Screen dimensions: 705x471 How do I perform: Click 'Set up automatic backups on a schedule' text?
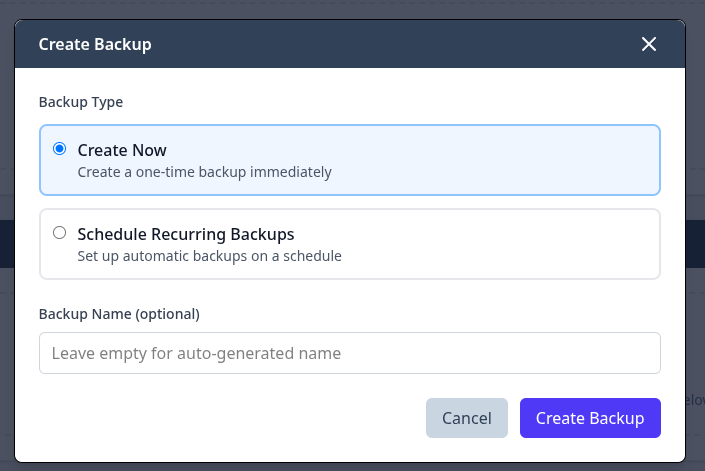209,256
